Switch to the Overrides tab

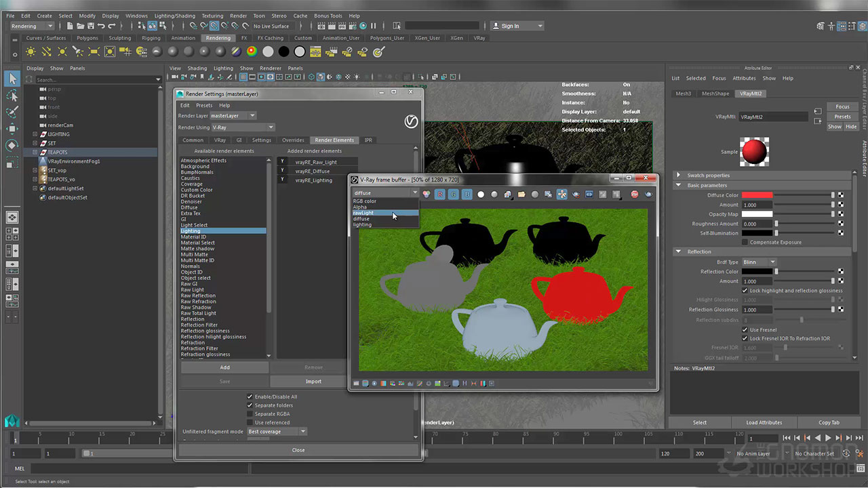tap(293, 140)
